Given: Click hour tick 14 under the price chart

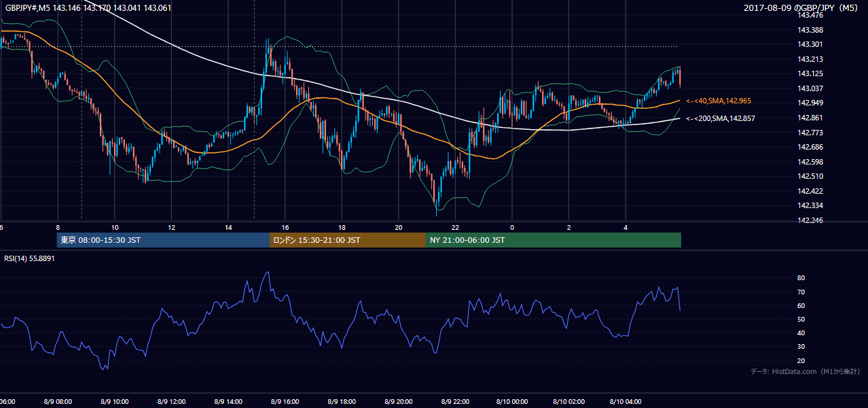Looking at the screenshot, I should point(228,228).
